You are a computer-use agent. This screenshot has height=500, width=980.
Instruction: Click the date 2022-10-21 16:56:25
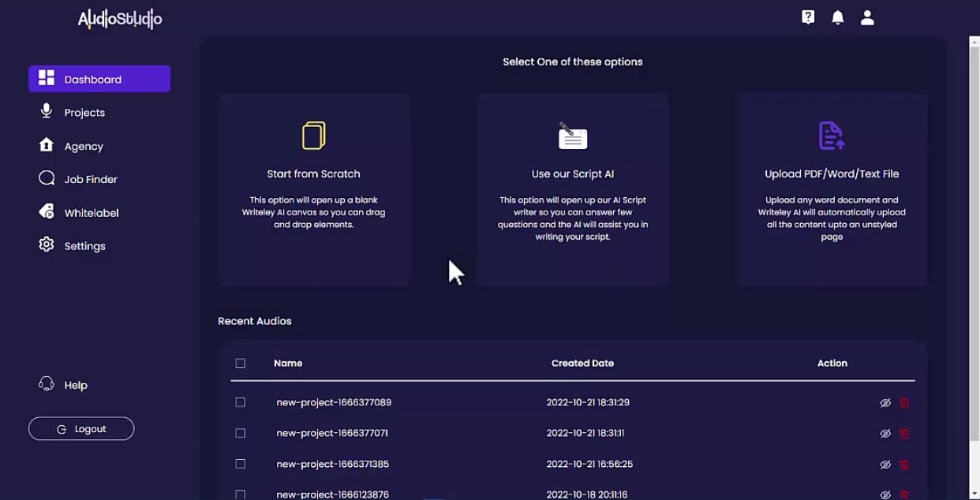pos(589,465)
